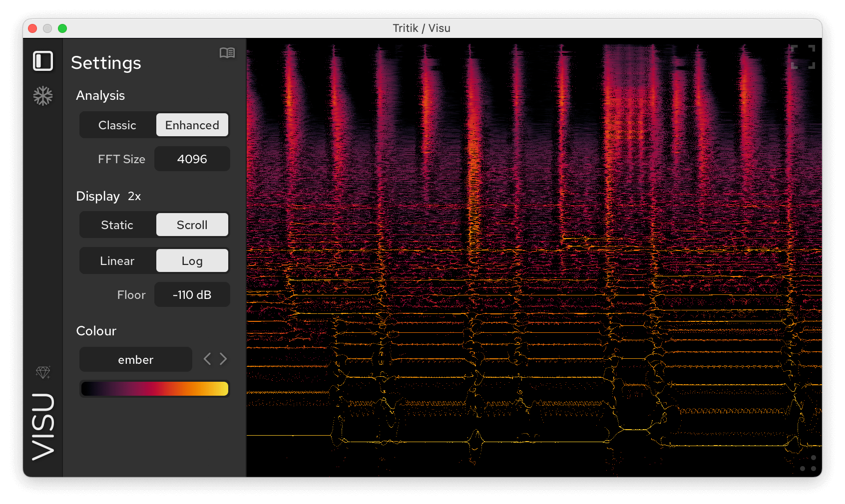Viewport: 845px width, 504px height.
Task: Open the FFT Size 4096 selector
Action: tap(192, 159)
